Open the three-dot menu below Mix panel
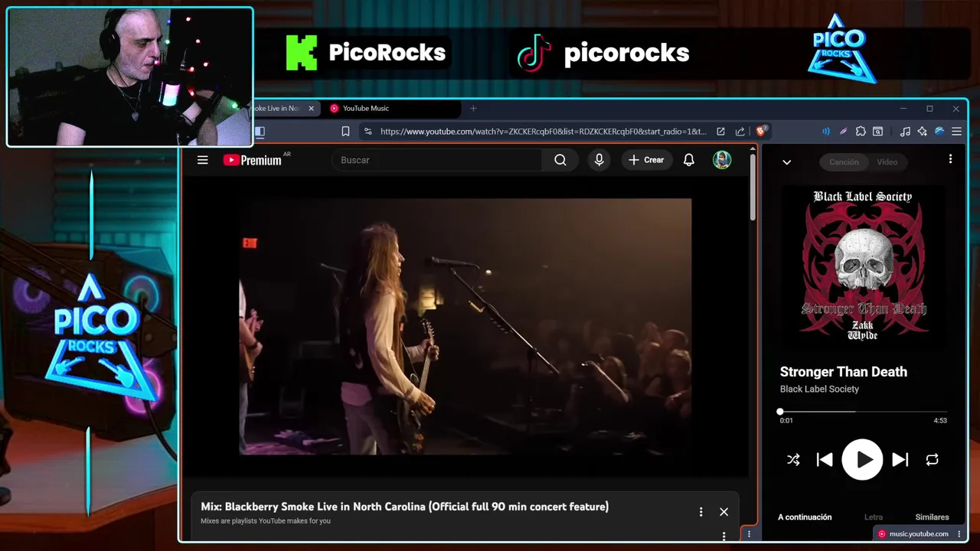 (x=724, y=536)
